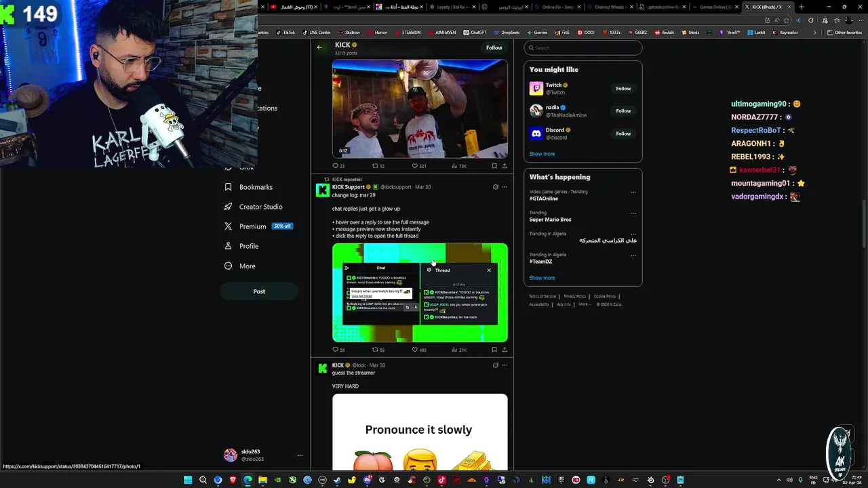Play the video of two men

point(420,108)
